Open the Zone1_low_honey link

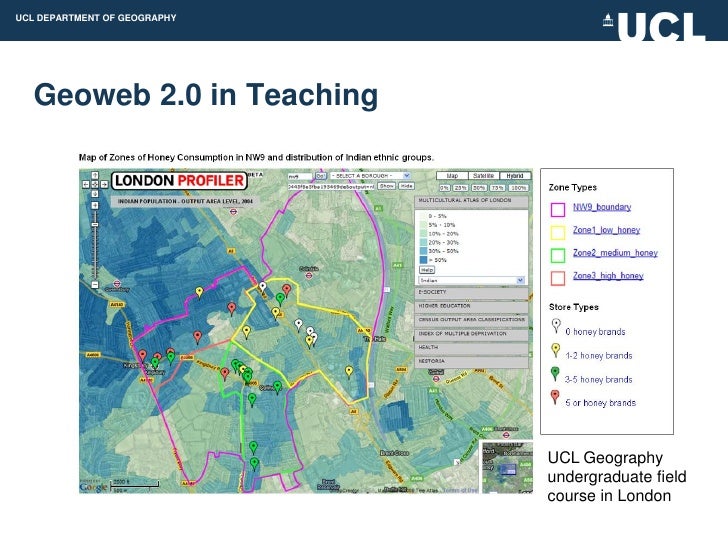pyautogui.click(x=606, y=230)
